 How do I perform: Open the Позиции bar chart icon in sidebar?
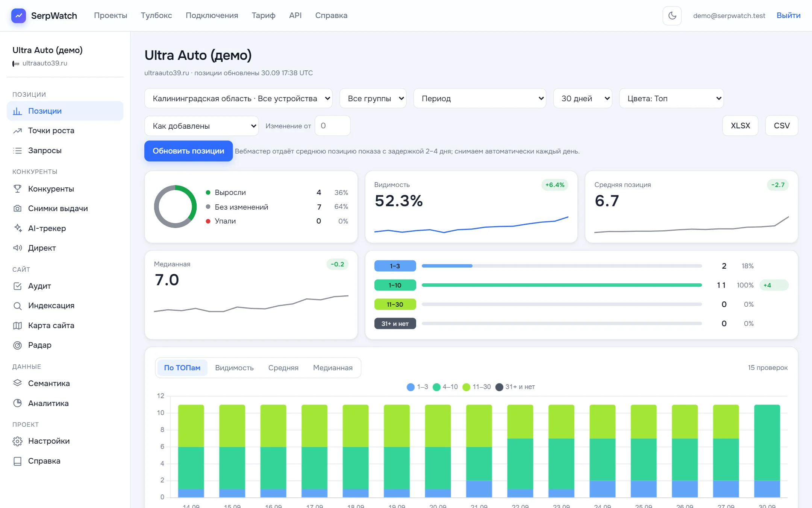point(17,111)
